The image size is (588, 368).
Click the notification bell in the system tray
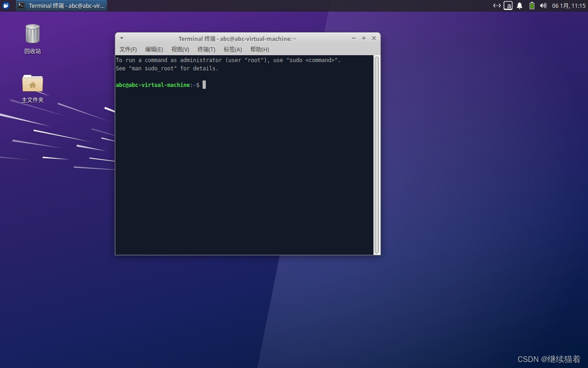click(x=519, y=6)
